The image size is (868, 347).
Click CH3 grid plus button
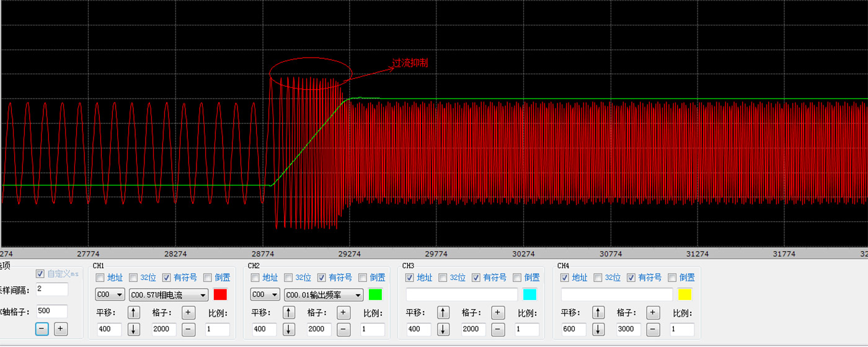click(498, 312)
